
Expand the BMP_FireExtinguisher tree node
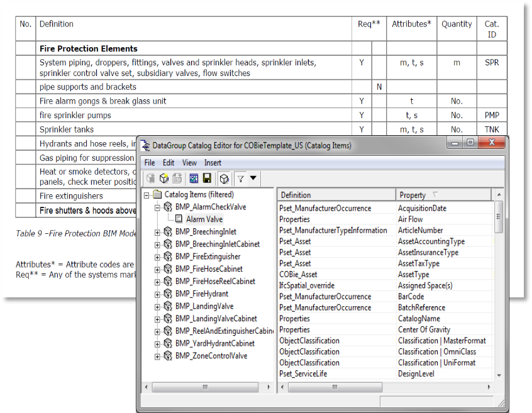coord(157,257)
